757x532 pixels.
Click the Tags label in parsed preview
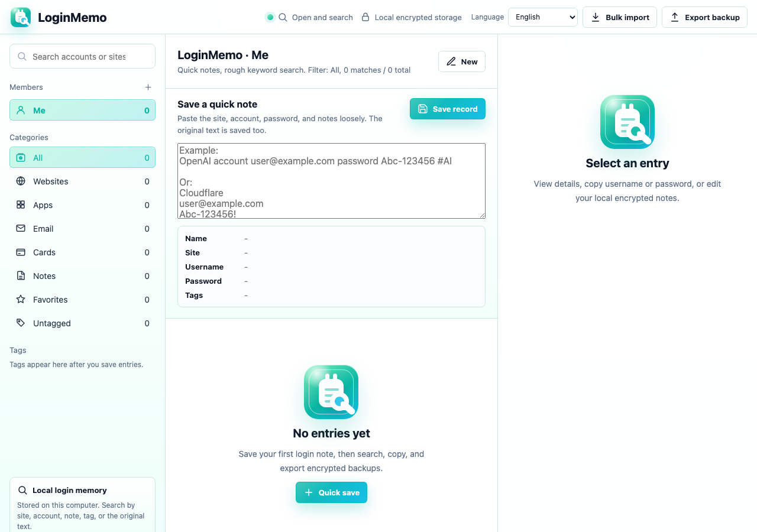click(x=194, y=295)
